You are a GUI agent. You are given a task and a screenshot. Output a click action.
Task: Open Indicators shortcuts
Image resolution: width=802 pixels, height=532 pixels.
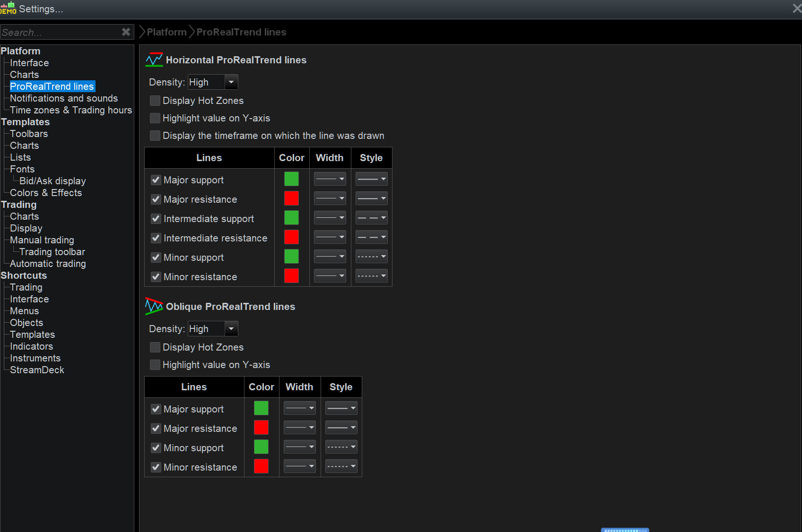[x=31, y=346]
